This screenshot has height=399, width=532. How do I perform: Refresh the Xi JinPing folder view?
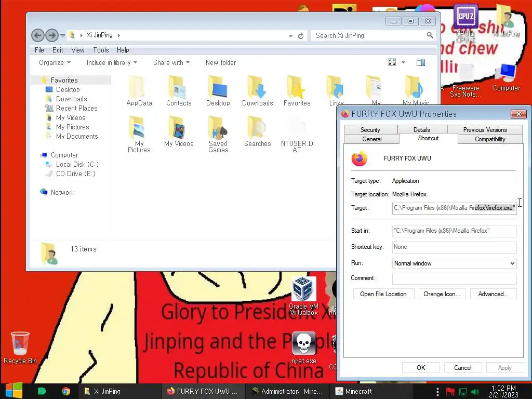pos(301,36)
